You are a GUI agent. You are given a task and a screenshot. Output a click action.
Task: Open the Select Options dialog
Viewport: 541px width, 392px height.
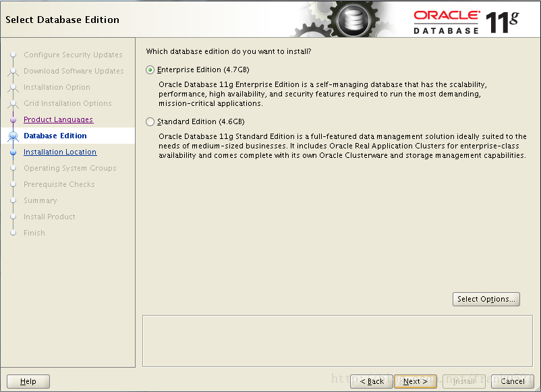486,299
